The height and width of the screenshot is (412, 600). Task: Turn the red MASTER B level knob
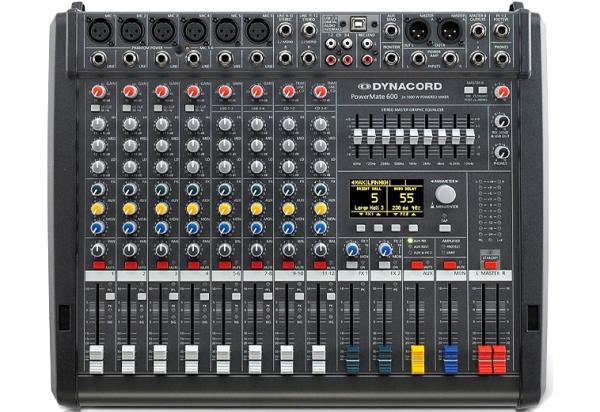pyautogui.click(x=502, y=92)
